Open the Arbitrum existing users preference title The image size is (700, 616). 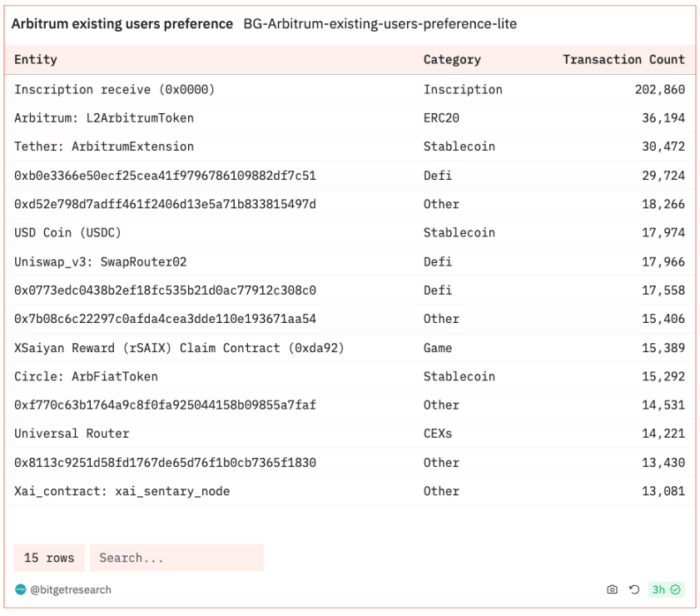[122, 24]
